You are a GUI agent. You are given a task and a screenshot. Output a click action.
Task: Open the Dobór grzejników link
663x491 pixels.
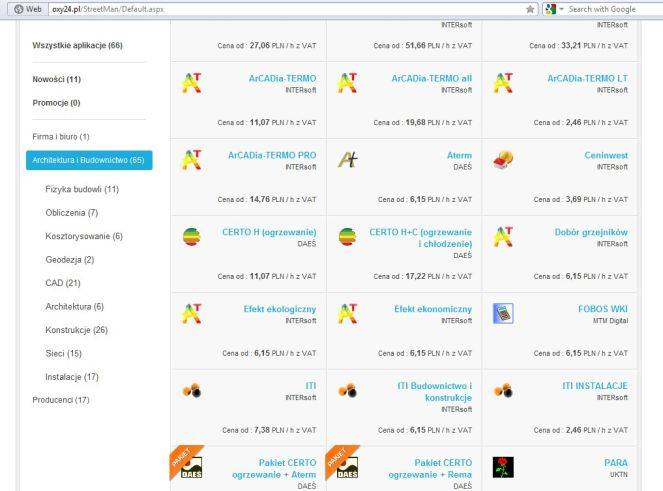[591, 232]
